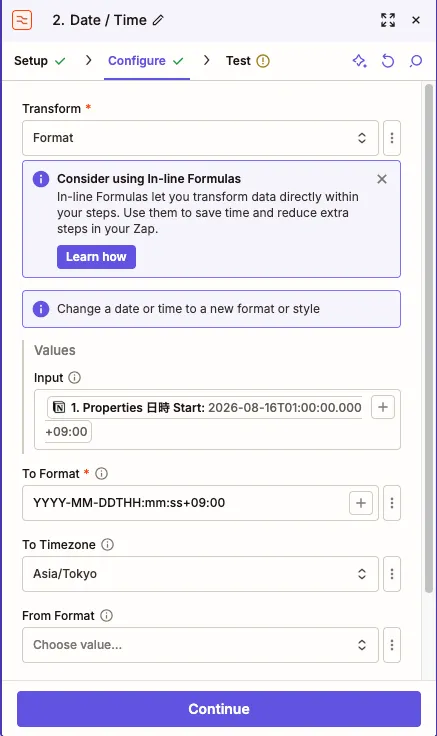The image size is (437, 736).
Task: Open the To Timezone Asia/Tokyo dropdown
Action: click(x=200, y=574)
